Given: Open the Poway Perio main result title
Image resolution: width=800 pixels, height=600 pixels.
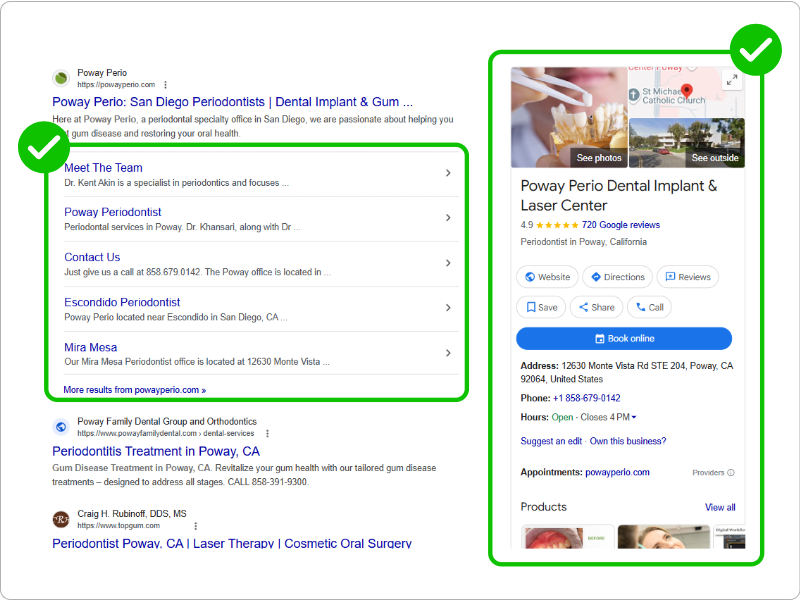Looking at the screenshot, I should point(233,102).
